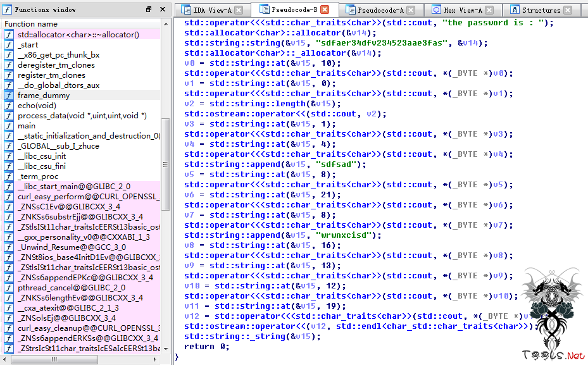Select __x86_get_pc_thunk_bx in function list
The image size is (588, 365).
click(x=82, y=54)
